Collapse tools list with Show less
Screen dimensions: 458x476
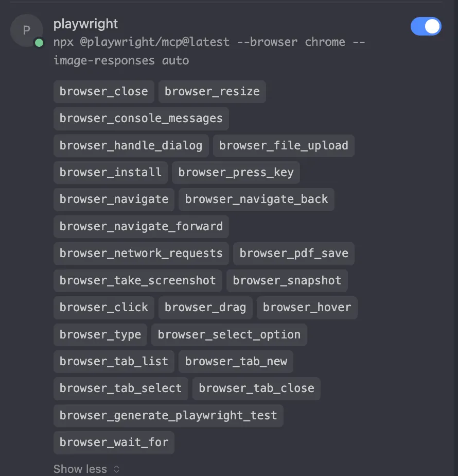point(80,469)
